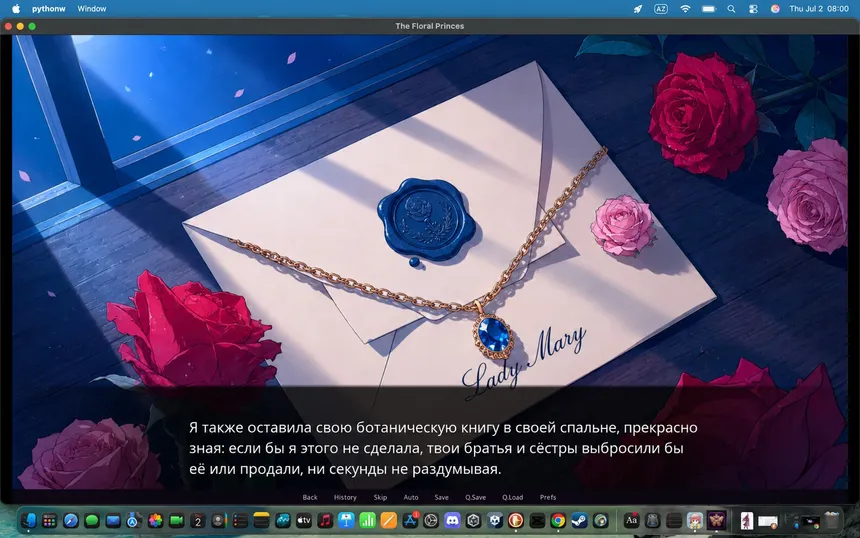Click the Wi-Fi status icon
The image size is (860, 538).
(x=685, y=9)
